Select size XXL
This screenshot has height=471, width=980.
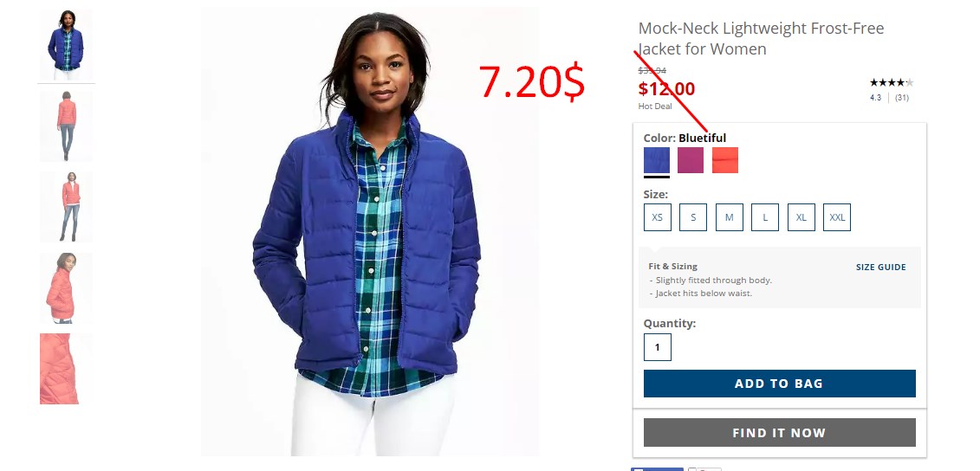tap(837, 217)
